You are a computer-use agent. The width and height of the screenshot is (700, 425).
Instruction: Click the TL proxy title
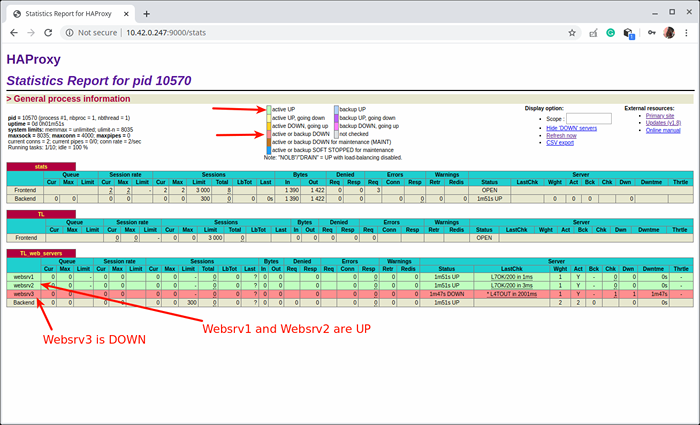(x=41, y=214)
